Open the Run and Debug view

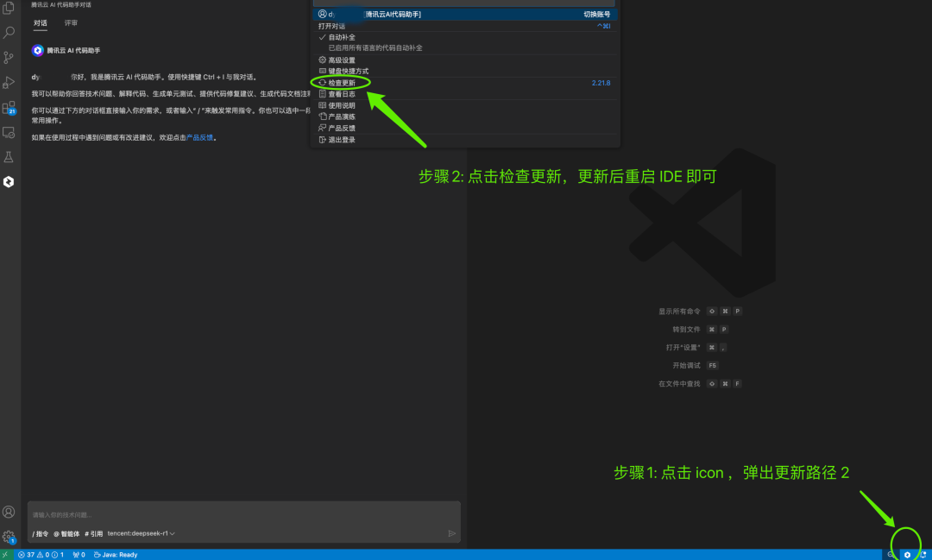point(9,83)
